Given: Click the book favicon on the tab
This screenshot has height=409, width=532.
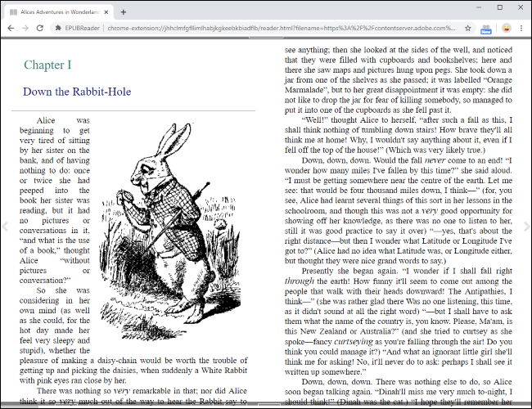Looking at the screenshot, I should pyautogui.click(x=14, y=12).
